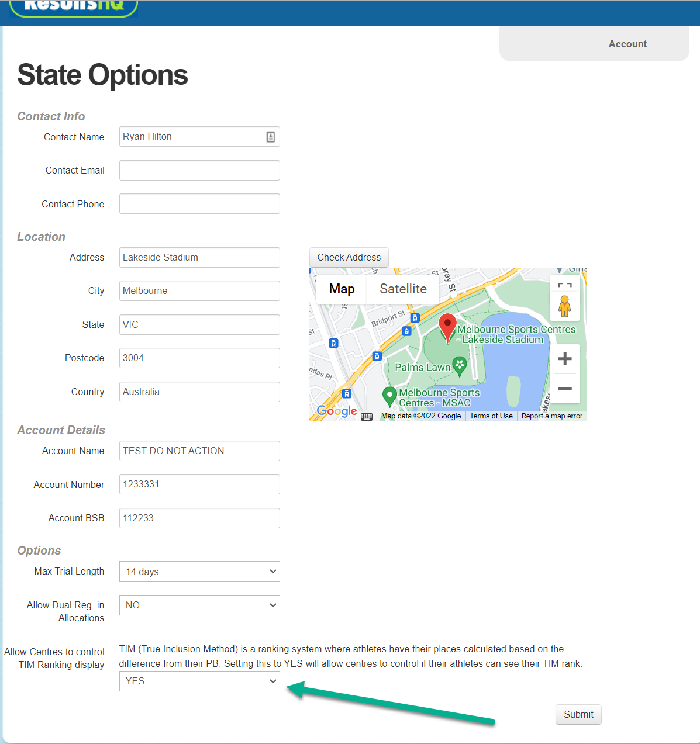Open the map Terms of Use link

pyautogui.click(x=491, y=416)
